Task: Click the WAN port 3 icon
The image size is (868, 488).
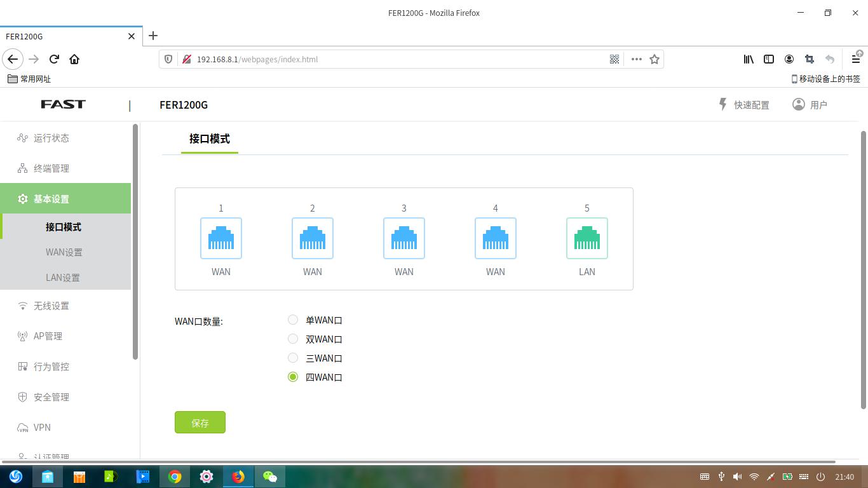Action: [404, 238]
